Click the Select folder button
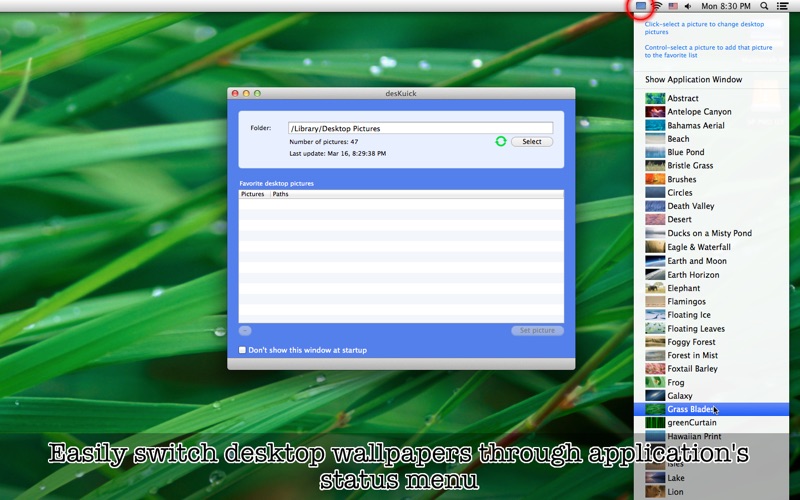 click(x=532, y=141)
